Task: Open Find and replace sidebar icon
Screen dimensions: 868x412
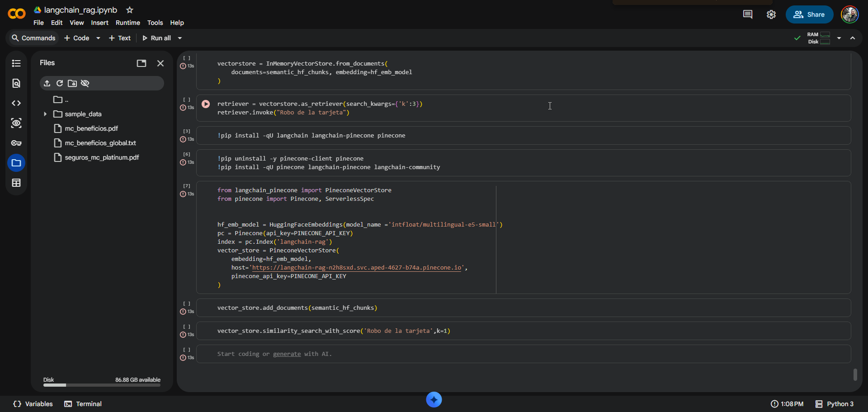Action: tap(16, 83)
